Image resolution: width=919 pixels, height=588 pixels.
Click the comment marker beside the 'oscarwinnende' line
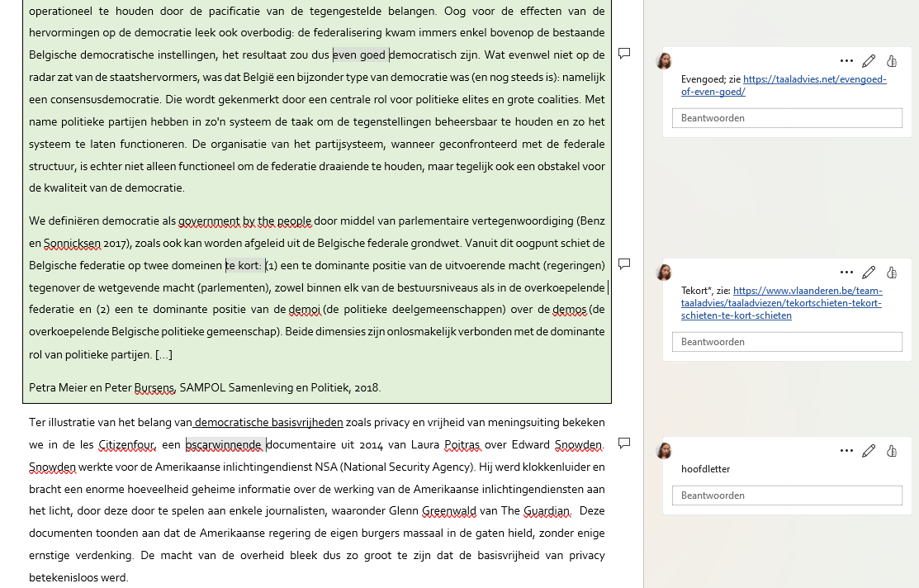pos(624,443)
